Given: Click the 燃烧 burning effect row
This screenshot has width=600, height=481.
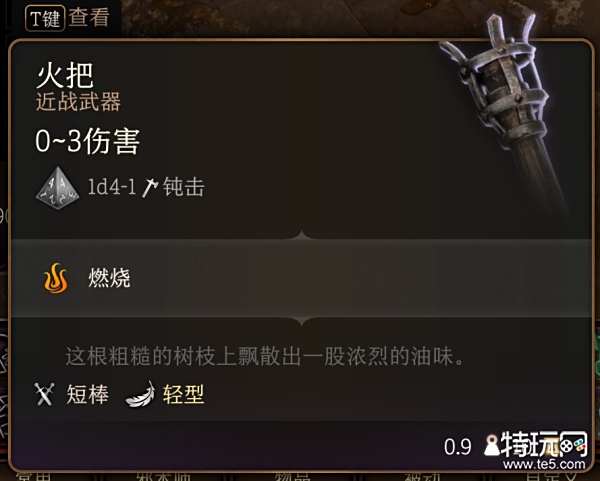Looking at the screenshot, I should [x=302, y=278].
